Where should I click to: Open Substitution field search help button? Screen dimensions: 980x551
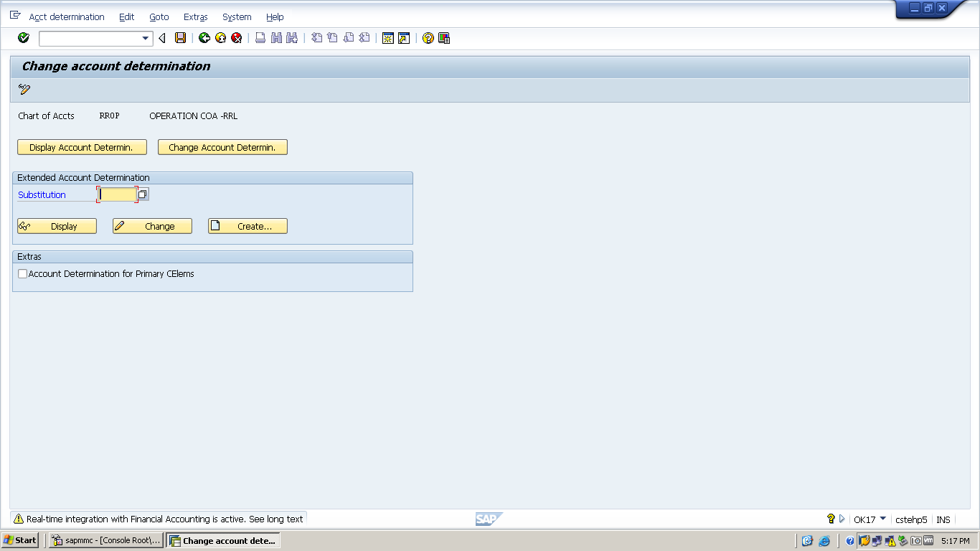tap(143, 194)
